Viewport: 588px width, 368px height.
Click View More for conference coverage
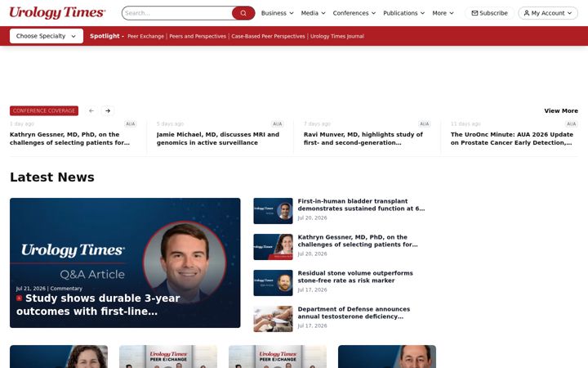pos(561,110)
